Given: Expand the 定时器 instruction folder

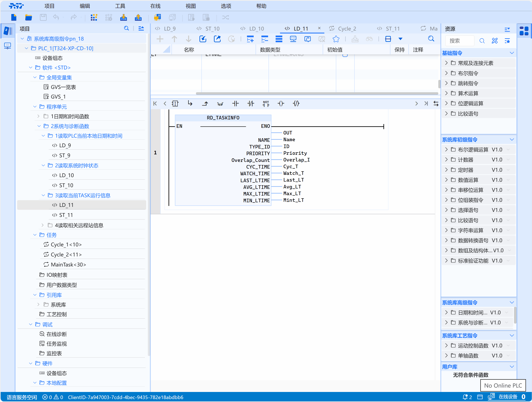Looking at the screenshot, I should pos(446,170).
